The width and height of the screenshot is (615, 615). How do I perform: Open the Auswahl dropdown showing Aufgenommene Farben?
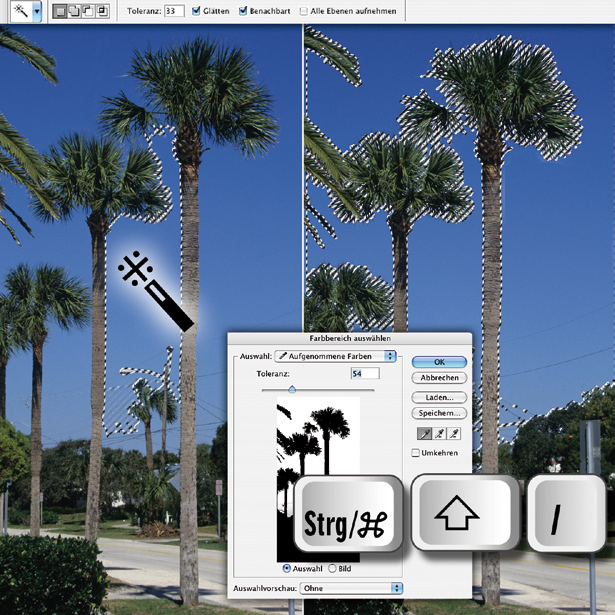(335, 356)
